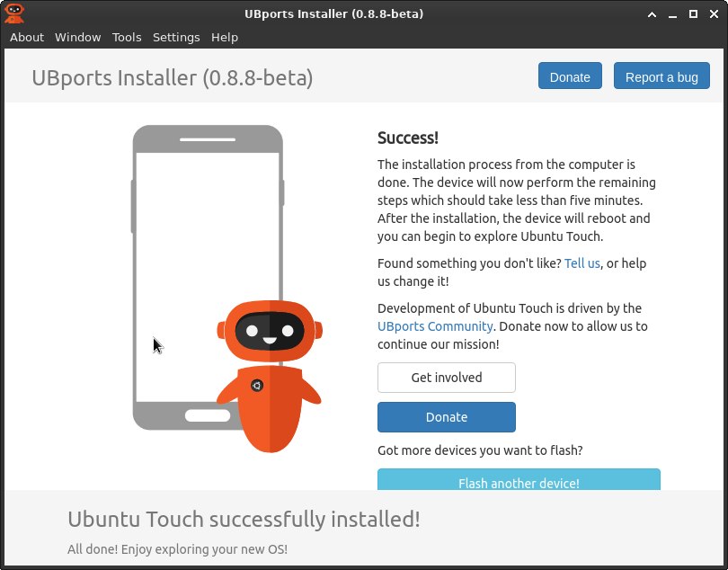Follow the Tell us link
The height and width of the screenshot is (570, 728).
point(582,263)
